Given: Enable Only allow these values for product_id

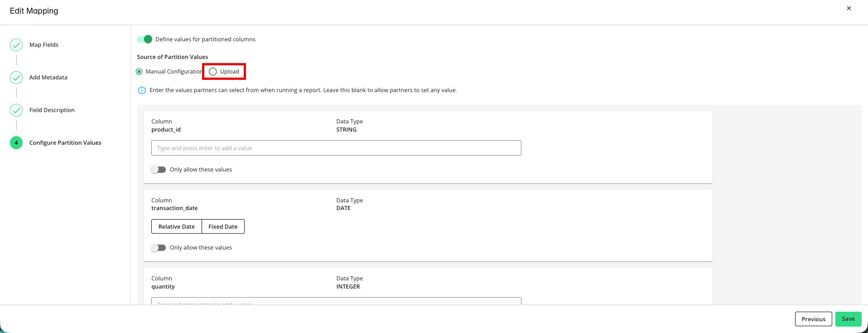Looking at the screenshot, I should (158, 170).
